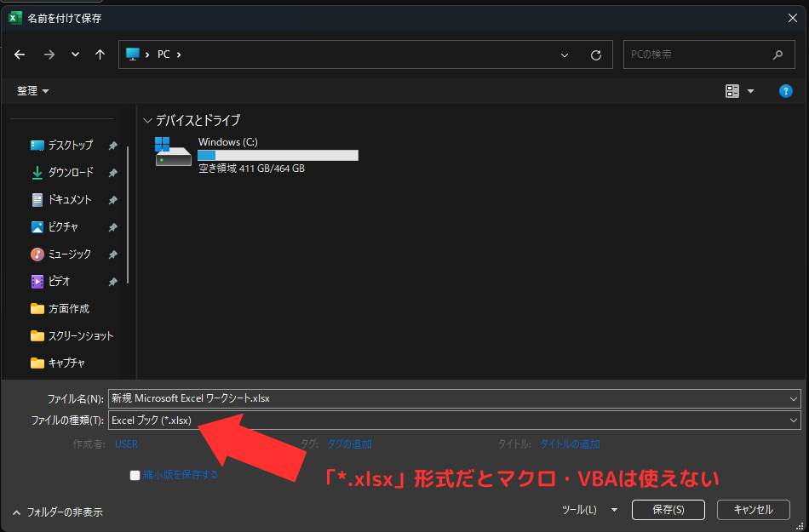Click the pin icon next to ビデオ
The image size is (809, 532).
[x=112, y=282]
